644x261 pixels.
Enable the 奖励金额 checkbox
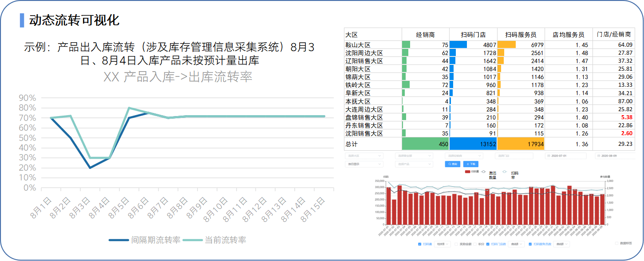click(457, 244)
